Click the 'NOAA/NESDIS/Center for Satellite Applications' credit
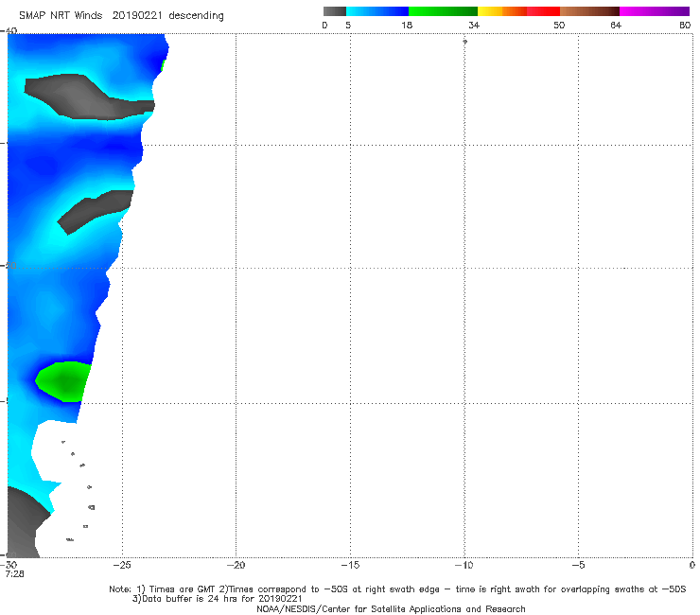Screen dimensions: 700x615 click(x=391, y=609)
